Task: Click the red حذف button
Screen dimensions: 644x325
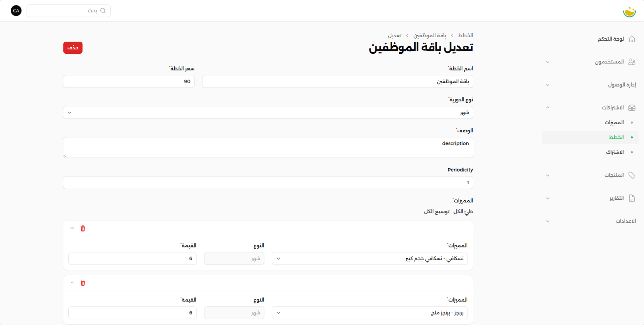Action: pos(73,48)
